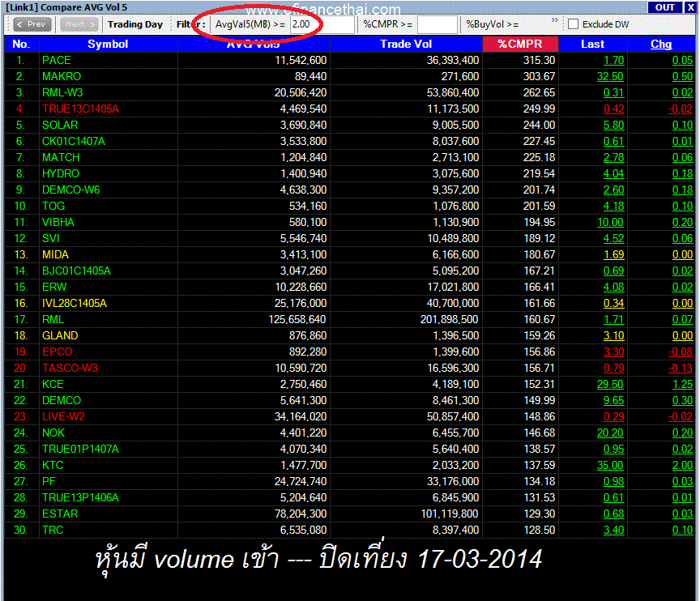Open VIBHA last price 10.00 link
700x601 pixels.
pyautogui.click(x=610, y=222)
